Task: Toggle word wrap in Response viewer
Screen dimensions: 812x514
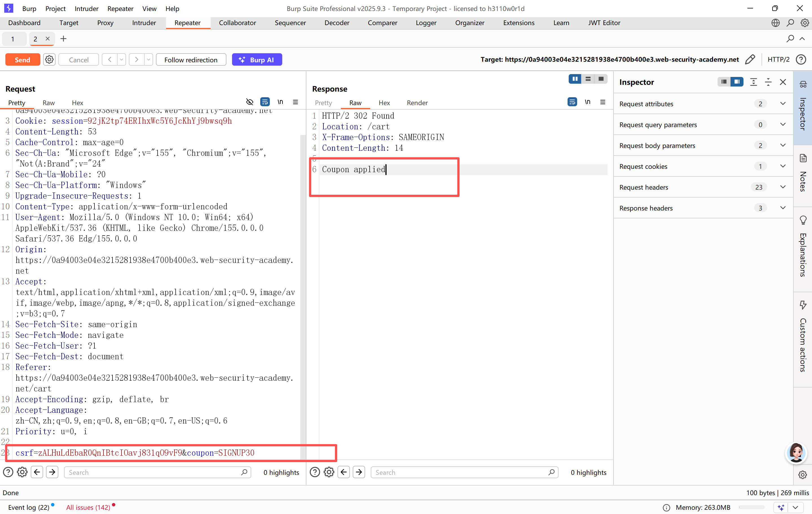Action: click(572, 102)
